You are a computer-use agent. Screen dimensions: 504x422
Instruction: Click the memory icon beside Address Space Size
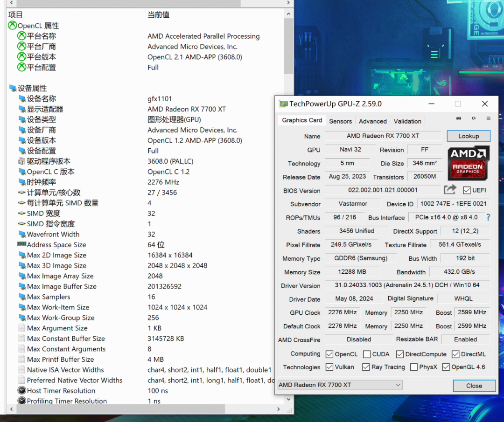pos(21,244)
